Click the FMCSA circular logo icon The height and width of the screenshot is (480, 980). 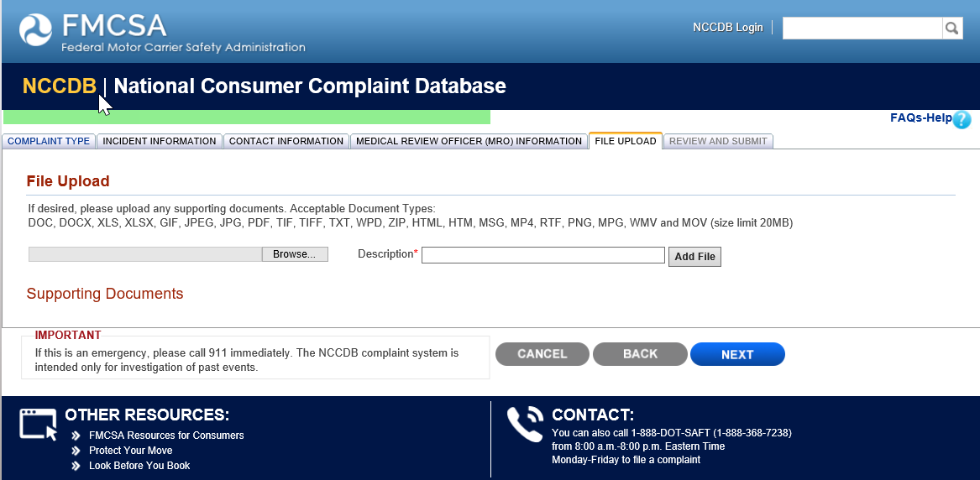pos(35,29)
